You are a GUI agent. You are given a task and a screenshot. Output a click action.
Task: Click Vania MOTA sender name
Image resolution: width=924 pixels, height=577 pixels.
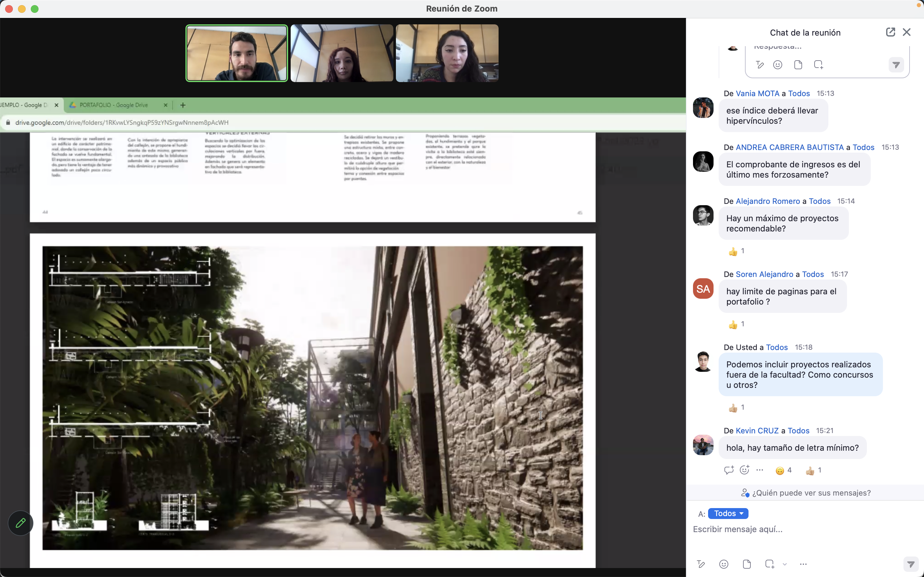[757, 94]
